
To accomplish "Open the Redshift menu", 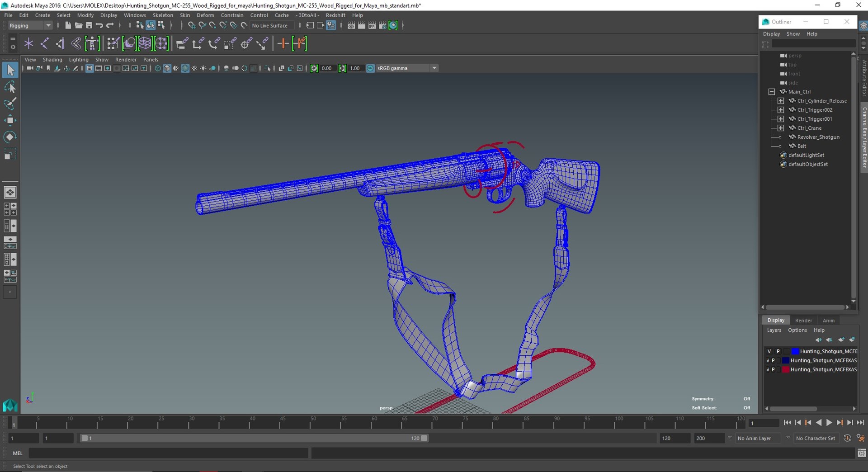I will point(335,15).
